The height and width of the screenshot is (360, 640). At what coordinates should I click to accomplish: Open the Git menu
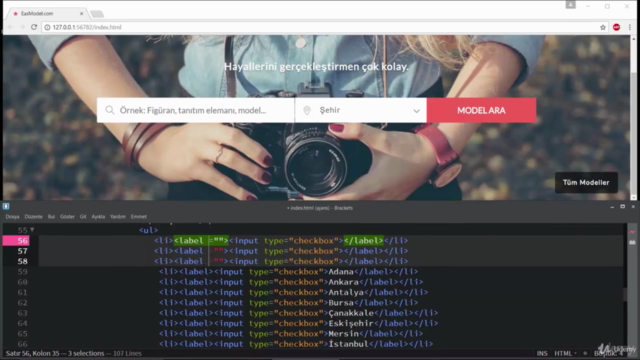pyautogui.click(x=83, y=217)
